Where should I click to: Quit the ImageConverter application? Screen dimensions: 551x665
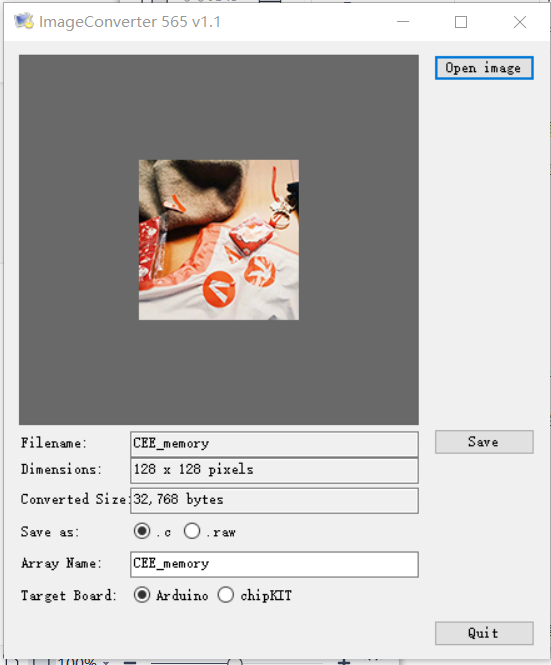click(x=484, y=633)
